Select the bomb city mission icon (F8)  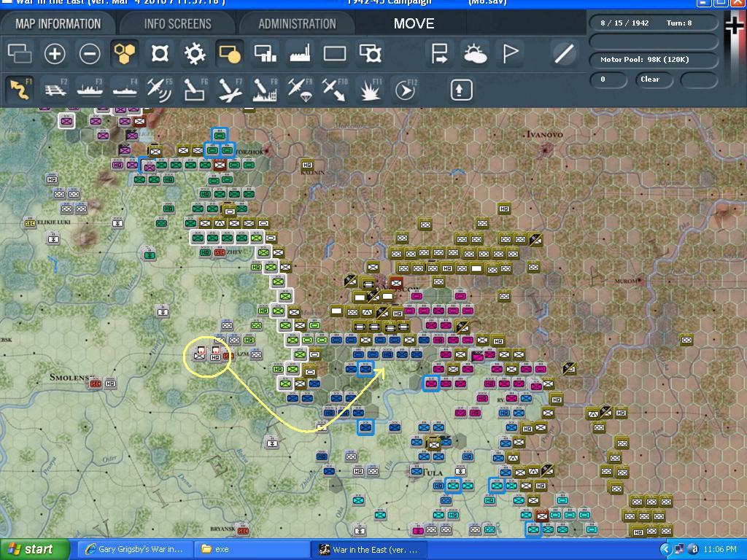pyautogui.click(x=264, y=89)
